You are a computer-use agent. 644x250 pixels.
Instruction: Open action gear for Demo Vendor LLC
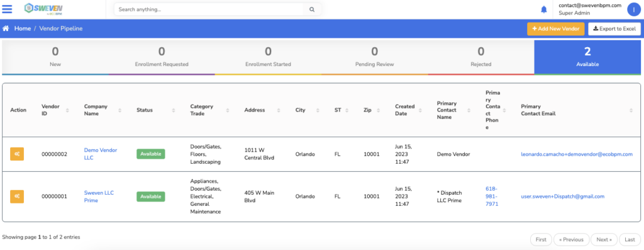point(17,154)
